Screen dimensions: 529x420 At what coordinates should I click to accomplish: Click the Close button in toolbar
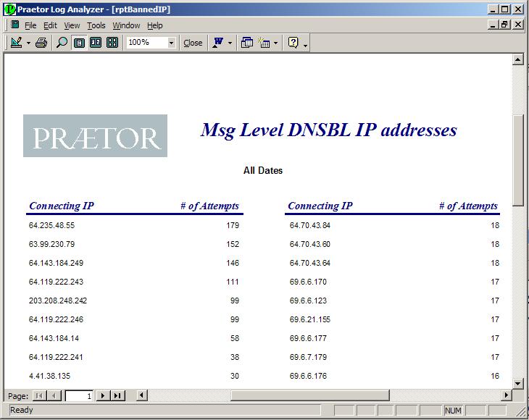pos(193,43)
